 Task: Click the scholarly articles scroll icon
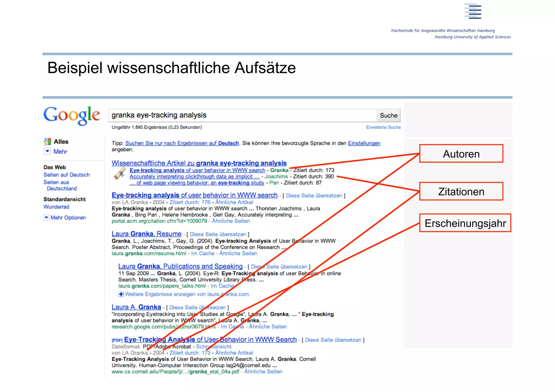tap(120, 173)
